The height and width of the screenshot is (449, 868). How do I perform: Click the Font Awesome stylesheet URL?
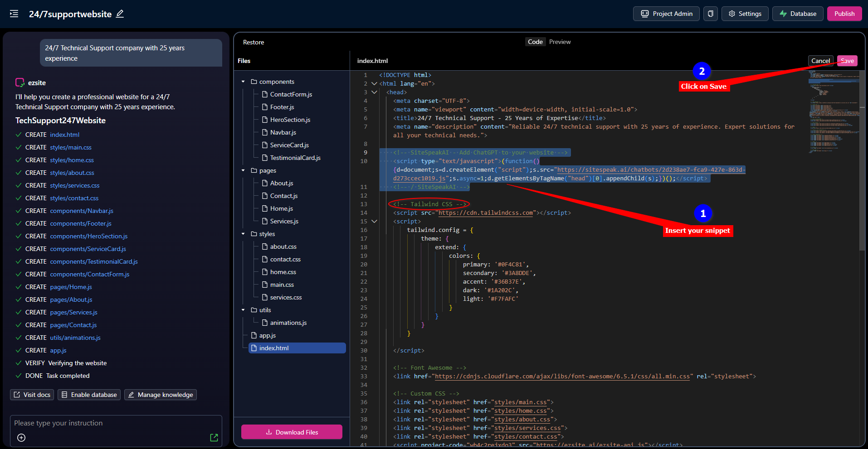562,376
